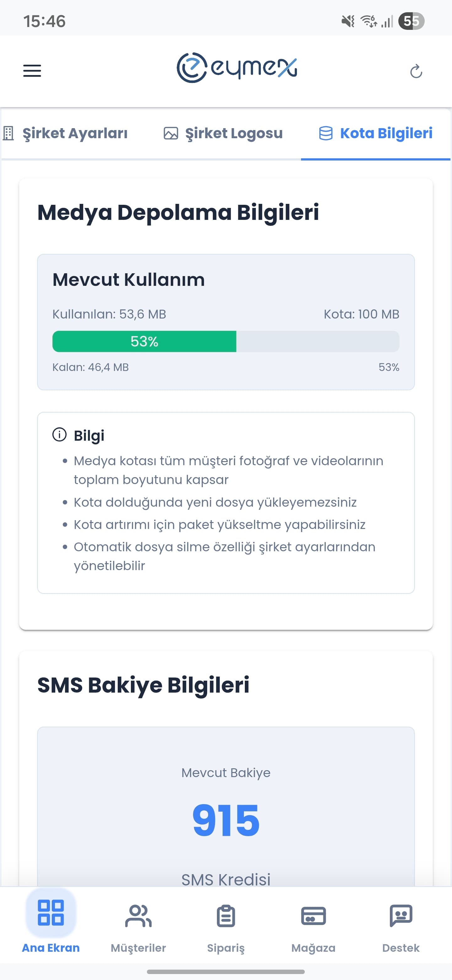Select the Kota Bilgileri tab
This screenshot has width=452, height=980.
[x=386, y=133]
